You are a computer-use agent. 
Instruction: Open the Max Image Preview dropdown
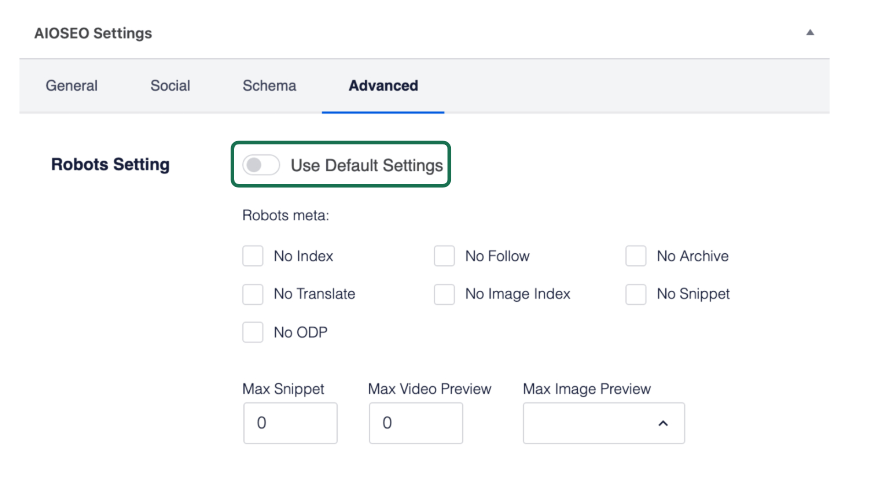point(603,423)
